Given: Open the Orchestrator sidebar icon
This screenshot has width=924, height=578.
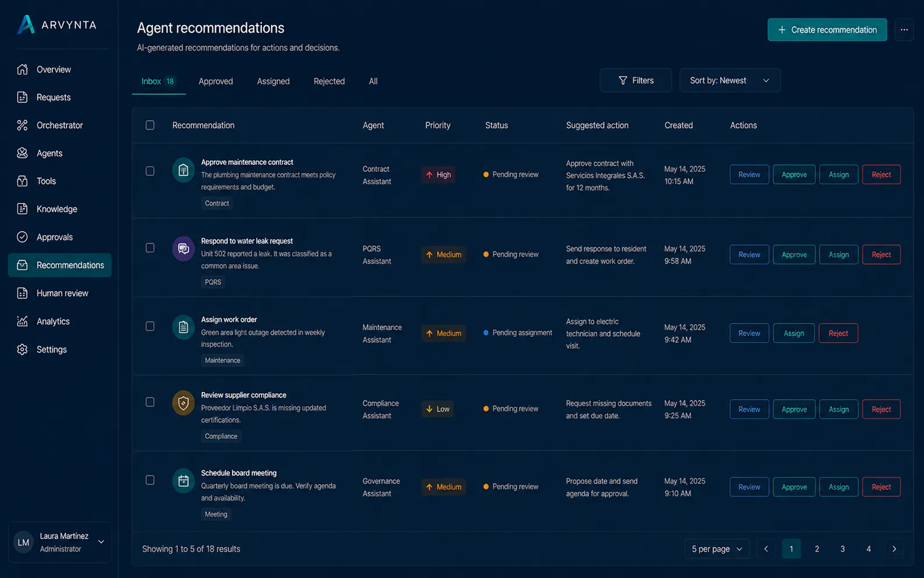Looking at the screenshot, I should (22, 125).
